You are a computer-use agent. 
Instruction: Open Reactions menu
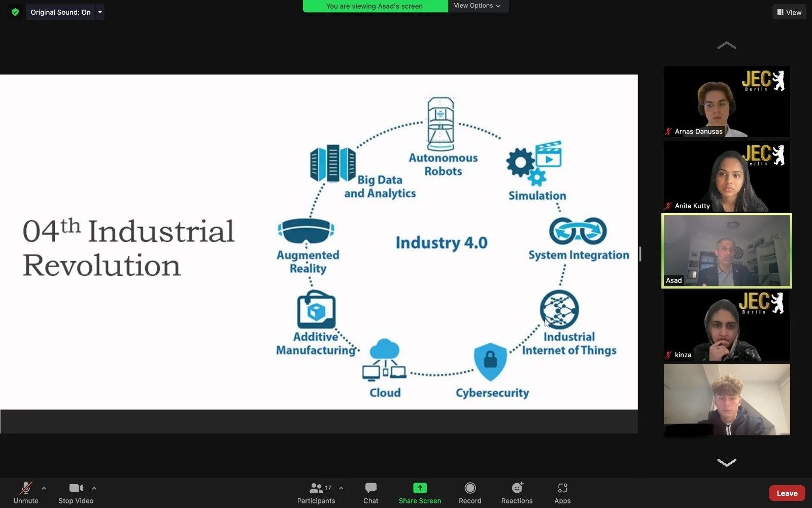(x=517, y=493)
